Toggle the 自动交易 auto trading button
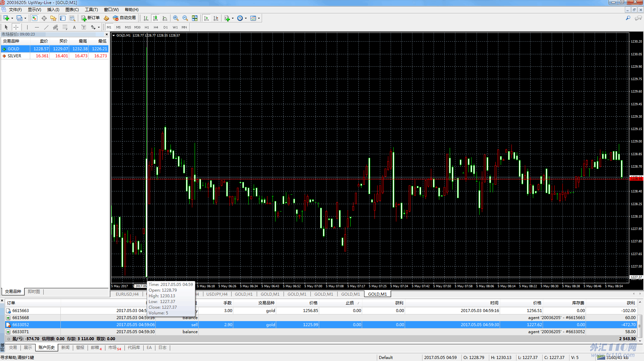The width and height of the screenshot is (644, 361). [x=125, y=18]
